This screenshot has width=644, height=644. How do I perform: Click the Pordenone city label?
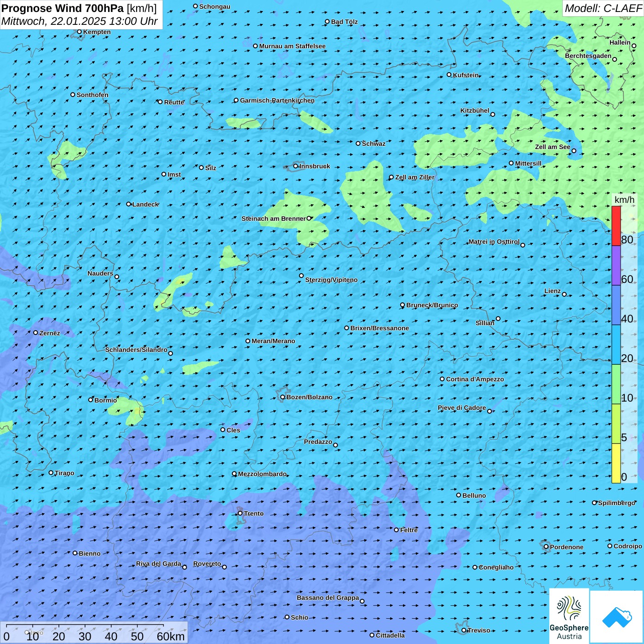pyautogui.click(x=567, y=547)
